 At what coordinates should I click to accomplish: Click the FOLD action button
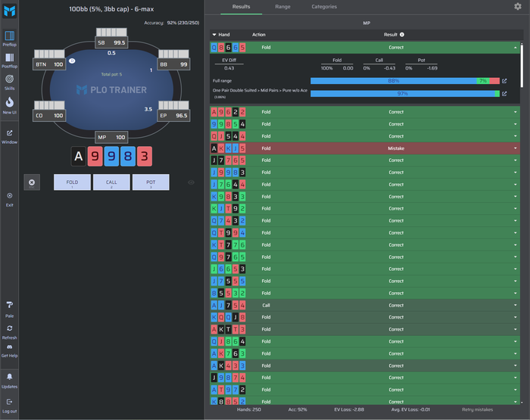pos(72,182)
